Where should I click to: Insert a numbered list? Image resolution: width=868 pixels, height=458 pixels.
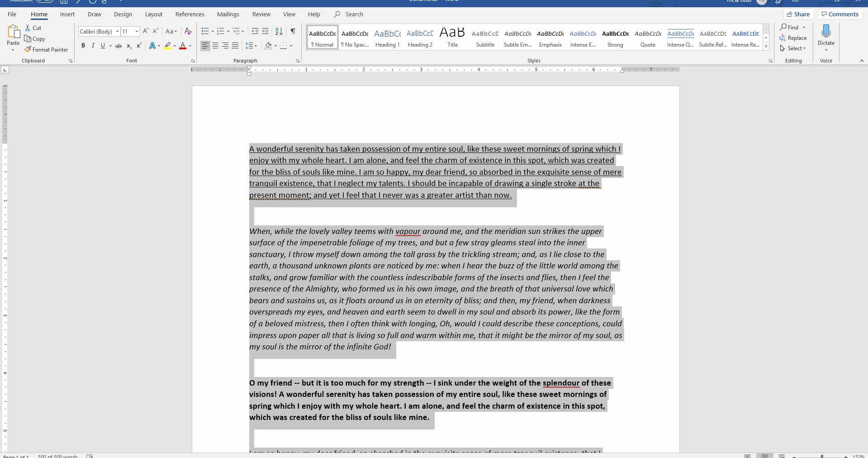[x=221, y=31]
